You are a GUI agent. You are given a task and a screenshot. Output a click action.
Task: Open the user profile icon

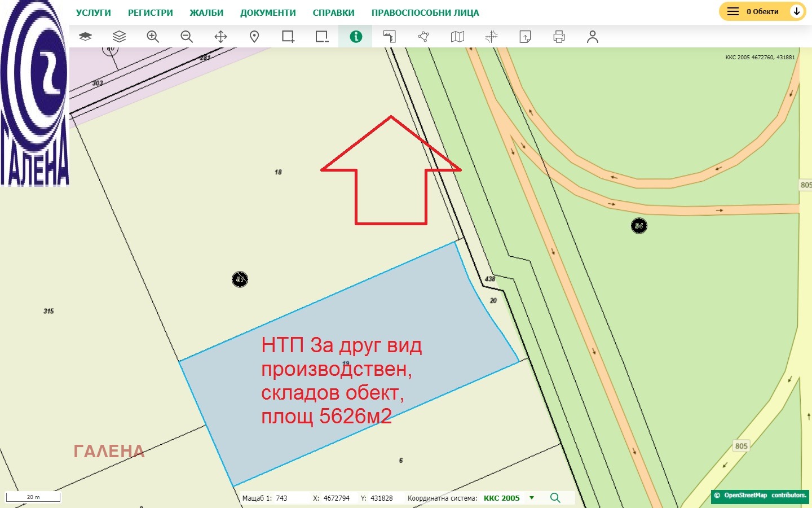click(592, 37)
